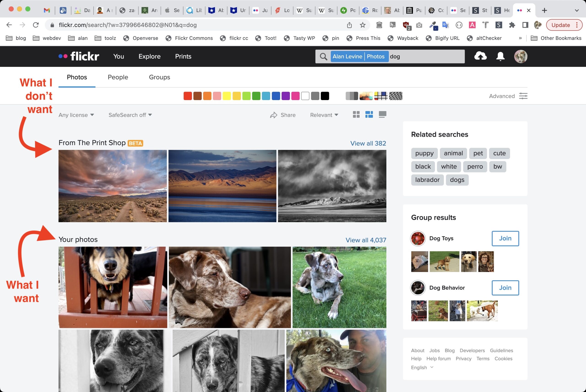This screenshot has width=586, height=392.
Task: Open the Relevant sort dropdown
Action: [324, 115]
